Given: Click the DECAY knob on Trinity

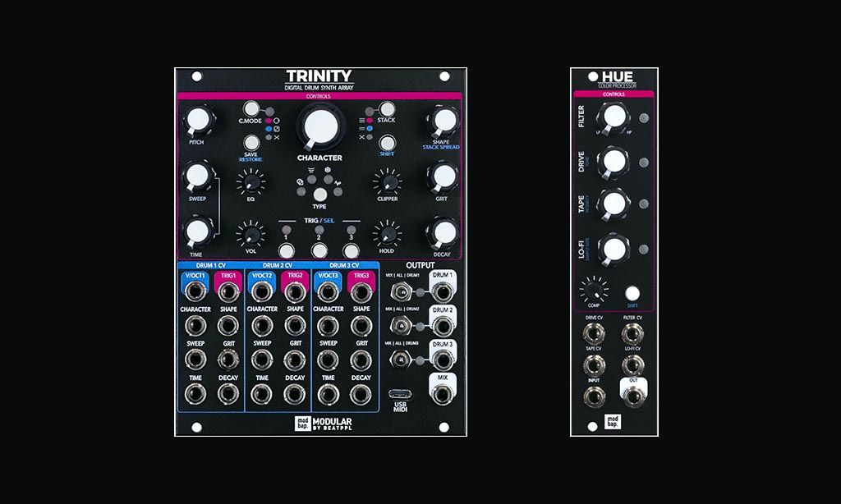Looking at the screenshot, I should coord(444,232).
